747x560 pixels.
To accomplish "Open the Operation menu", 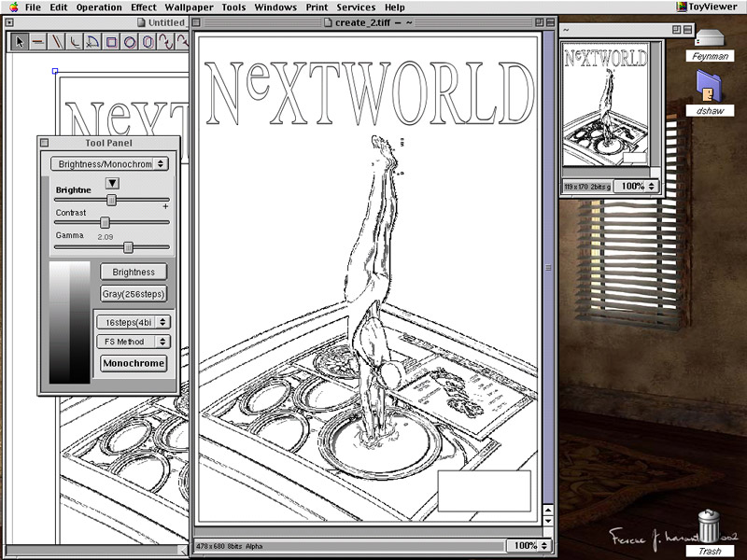I will pos(99,7).
